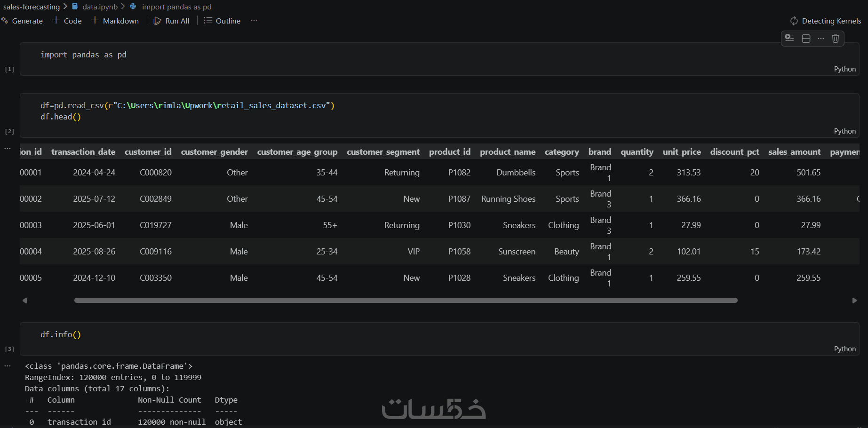This screenshot has width=868, height=428.
Task: Click execution count [2] label
Action: [9, 131]
